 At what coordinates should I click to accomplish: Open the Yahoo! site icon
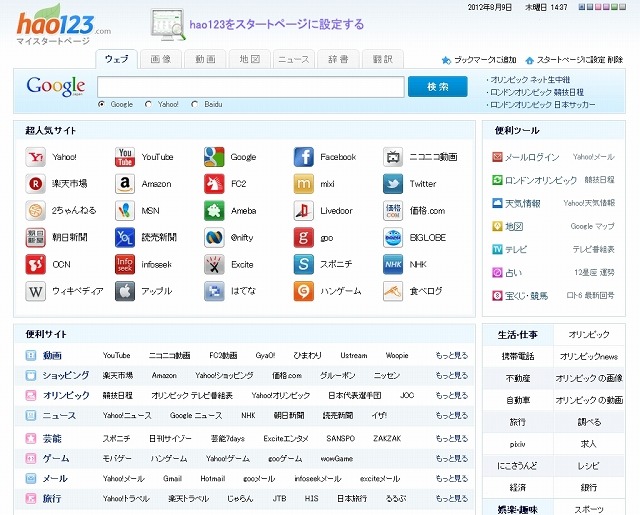(x=36, y=157)
